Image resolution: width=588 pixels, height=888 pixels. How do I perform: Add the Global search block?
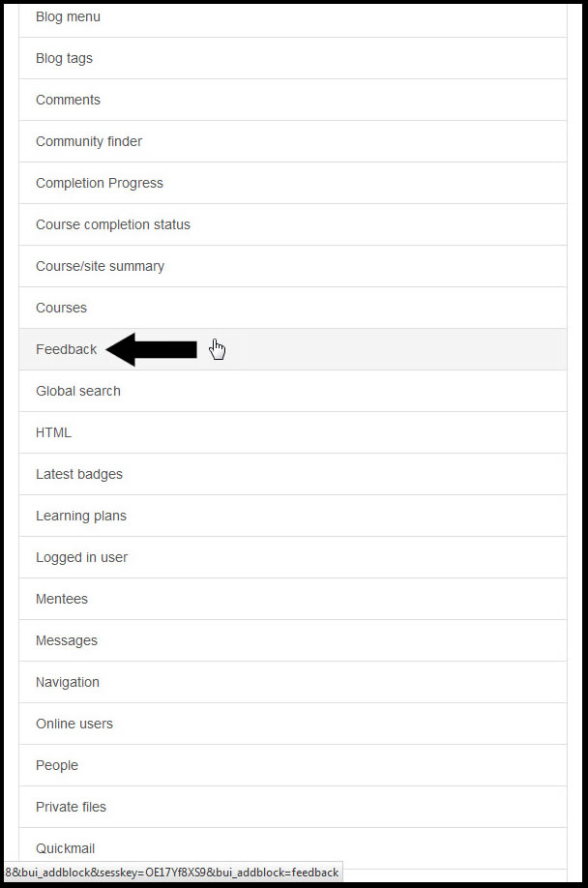[x=293, y=392]
